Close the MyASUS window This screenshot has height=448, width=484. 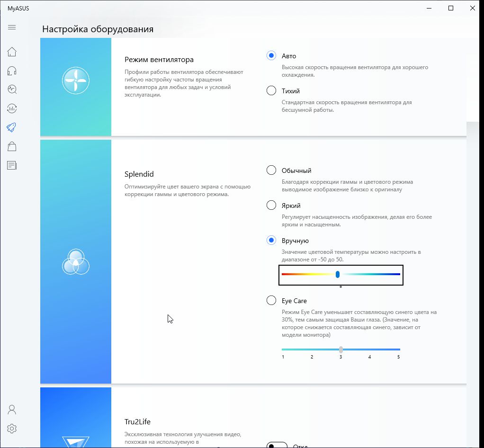473,8
